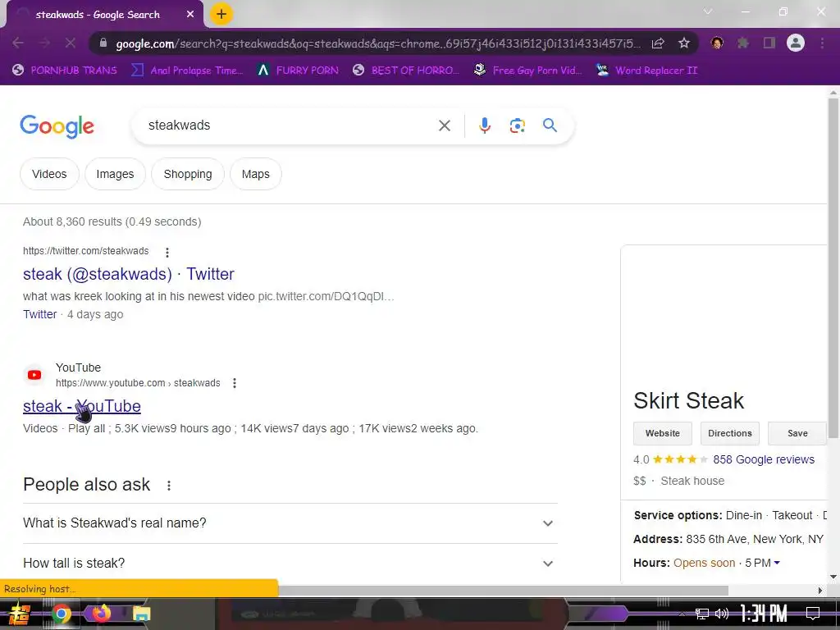Open File Explorer from the taskbar
Viewport: 840px width, 630px height.
point(142,614)
